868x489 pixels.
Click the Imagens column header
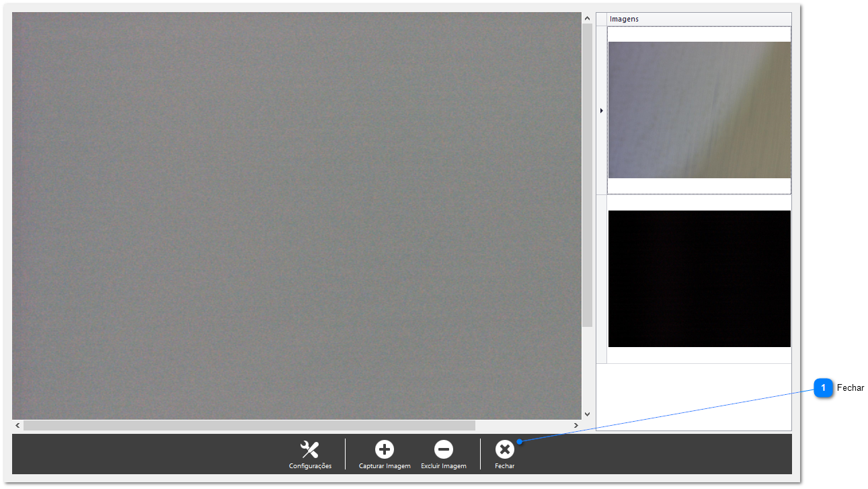pyautogui.click(x=699, y=19)
